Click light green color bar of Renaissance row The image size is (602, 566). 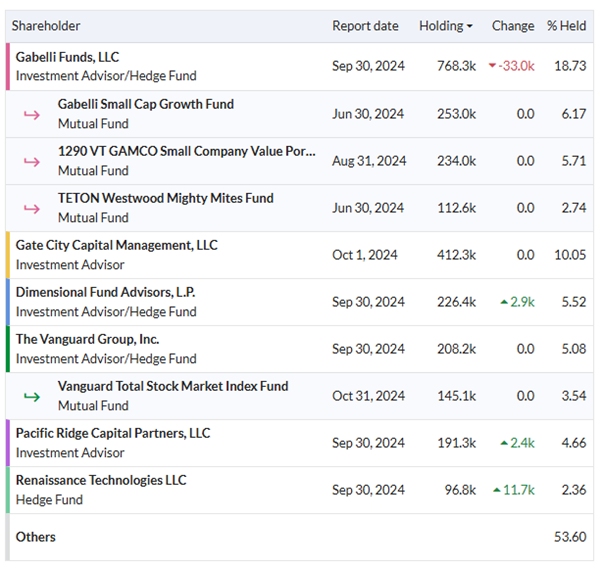(x=8, y=490)
